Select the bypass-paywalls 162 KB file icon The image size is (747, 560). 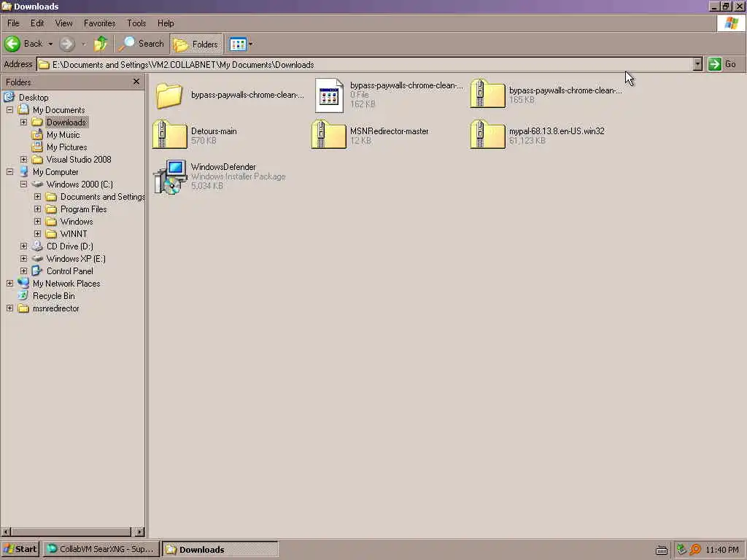coord(329,96)
